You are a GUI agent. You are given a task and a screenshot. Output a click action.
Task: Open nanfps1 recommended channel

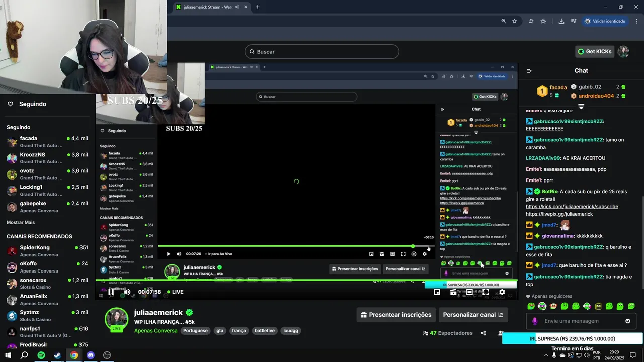pyautogui.click(x=48, y=332)
